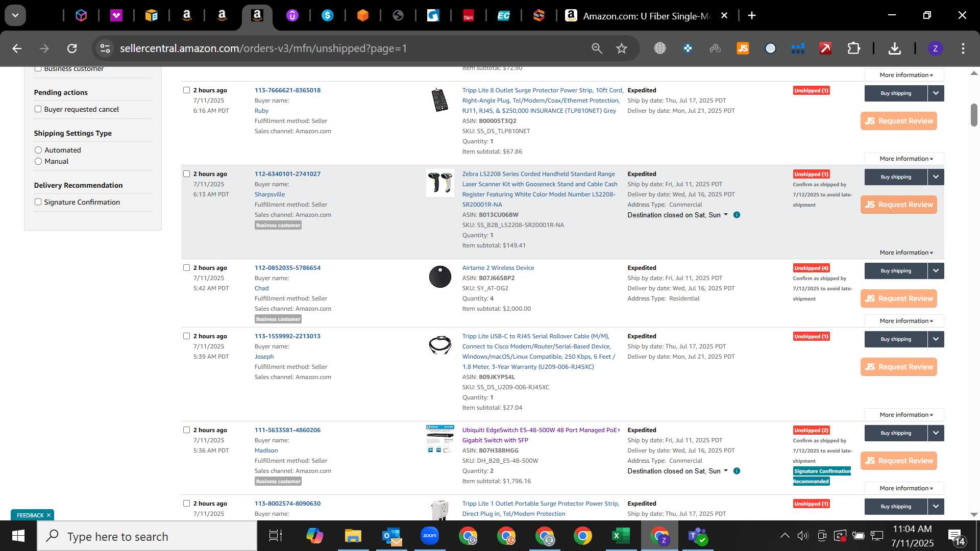Image resolution: width=980 pixels, height=551 pixels.
Task: Click the globe extension icon in toolbar
Action: click(x=660, y=48)
